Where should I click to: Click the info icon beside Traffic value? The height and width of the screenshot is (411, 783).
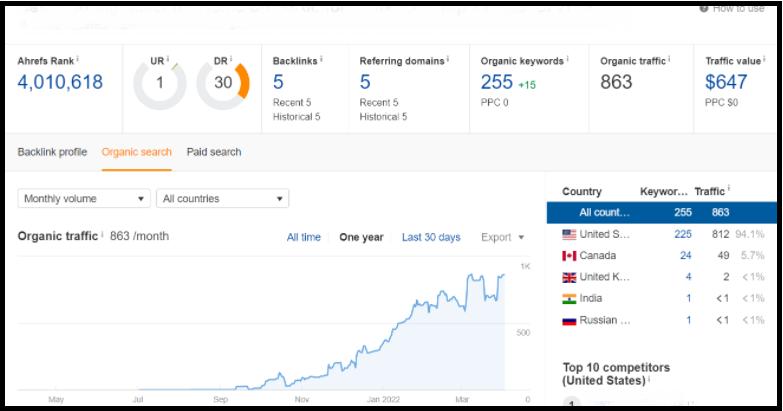pos(764,59)
